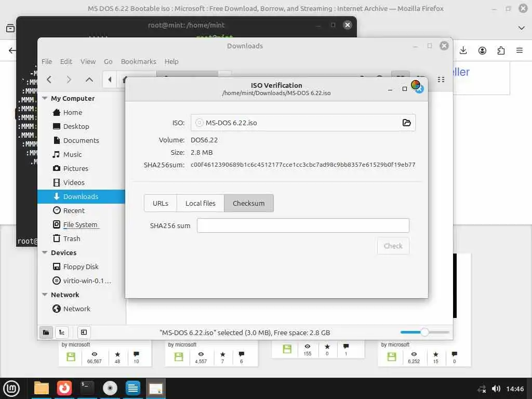Image resolution: width=532 pixels, height=399 pixels.
Task: Open the text editor taskbar icon
Action: [x=132, y=388]
